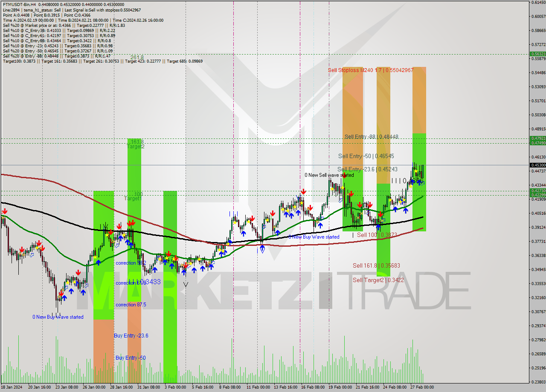
Task: Click the 'correction 38.2' label
Action: pos(131,263)
